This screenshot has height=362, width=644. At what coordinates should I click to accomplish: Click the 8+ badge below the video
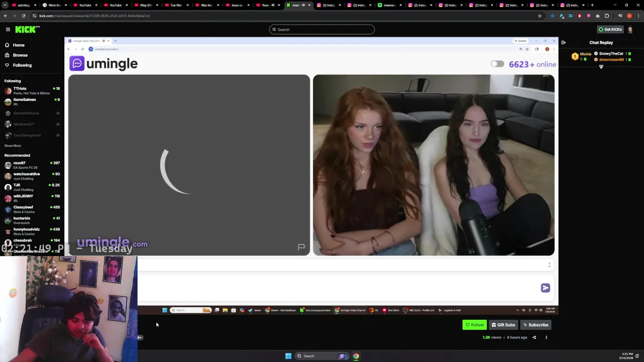tap(140, 337)
